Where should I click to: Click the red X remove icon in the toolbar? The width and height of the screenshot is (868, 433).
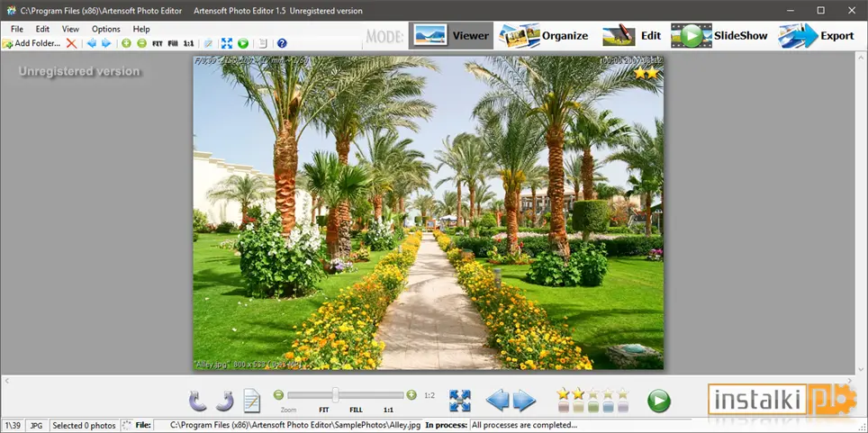click(71, 43)
